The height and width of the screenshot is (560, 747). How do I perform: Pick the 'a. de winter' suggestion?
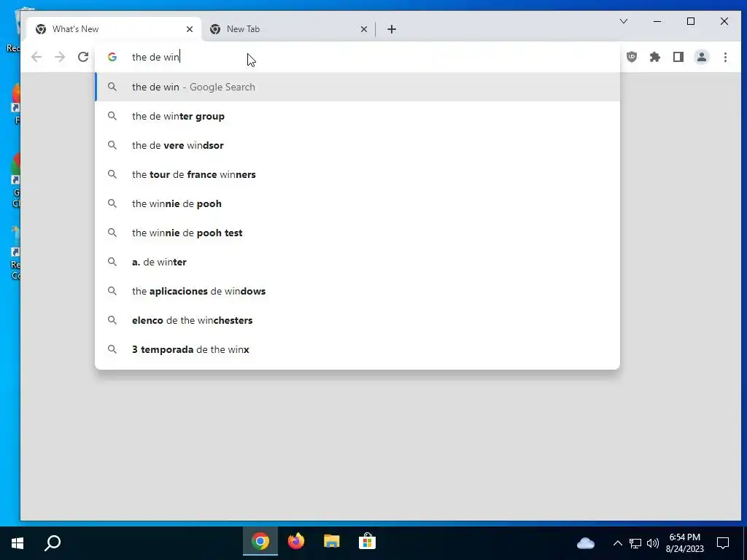click(x=357, y=262)
